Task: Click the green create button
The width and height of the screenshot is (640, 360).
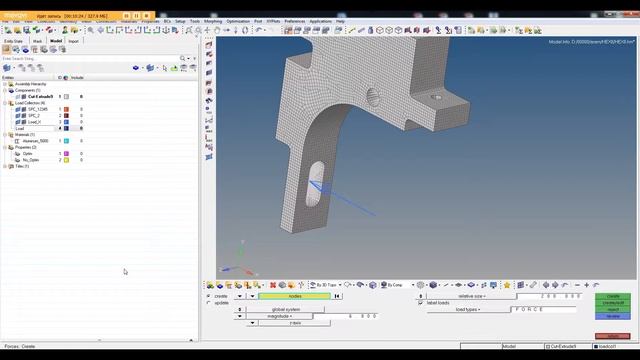Action: (613, 296)
